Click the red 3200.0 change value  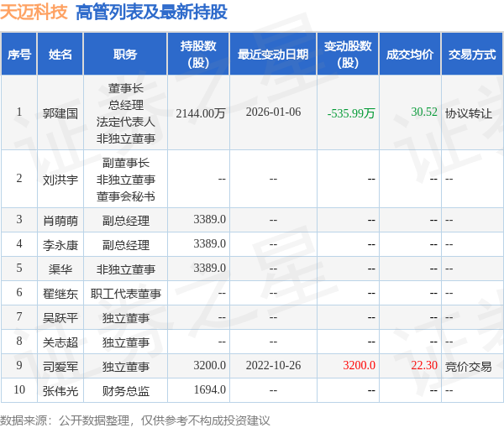point(359,365)
